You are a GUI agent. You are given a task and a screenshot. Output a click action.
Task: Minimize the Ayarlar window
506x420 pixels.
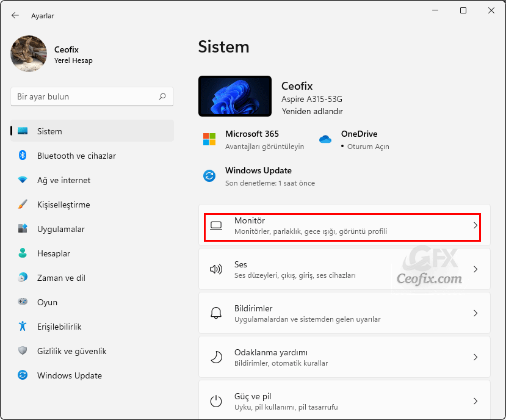(x=435, y=10)
